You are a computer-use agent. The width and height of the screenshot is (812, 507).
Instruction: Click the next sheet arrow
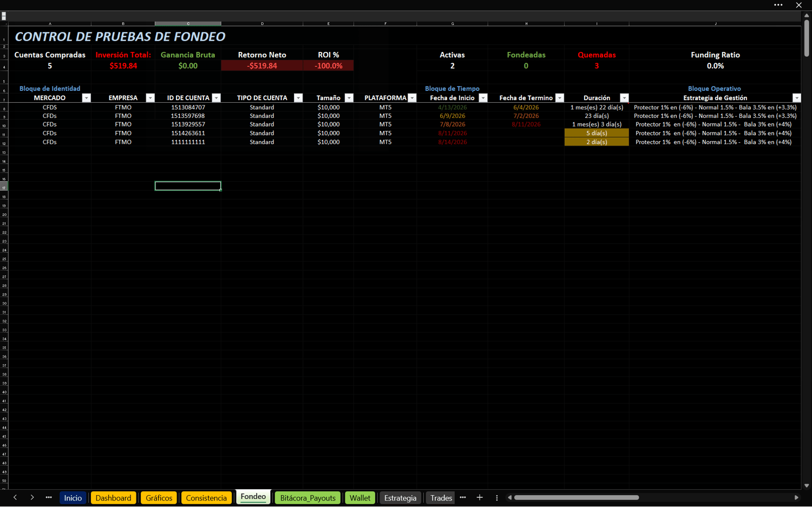[32, 498]
